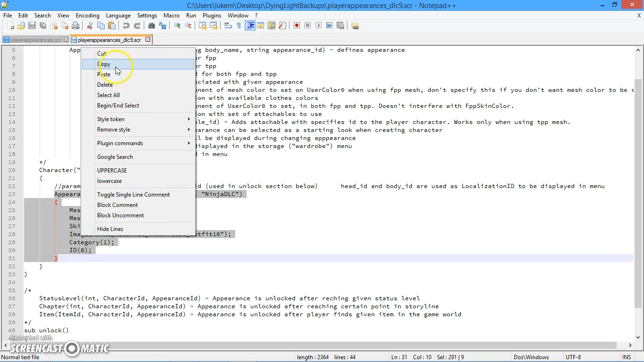Zoom out using the toolbar magnifier
The width and height of the screenshot is (644, 362).
pyautogui.click(x=188, y=26)
